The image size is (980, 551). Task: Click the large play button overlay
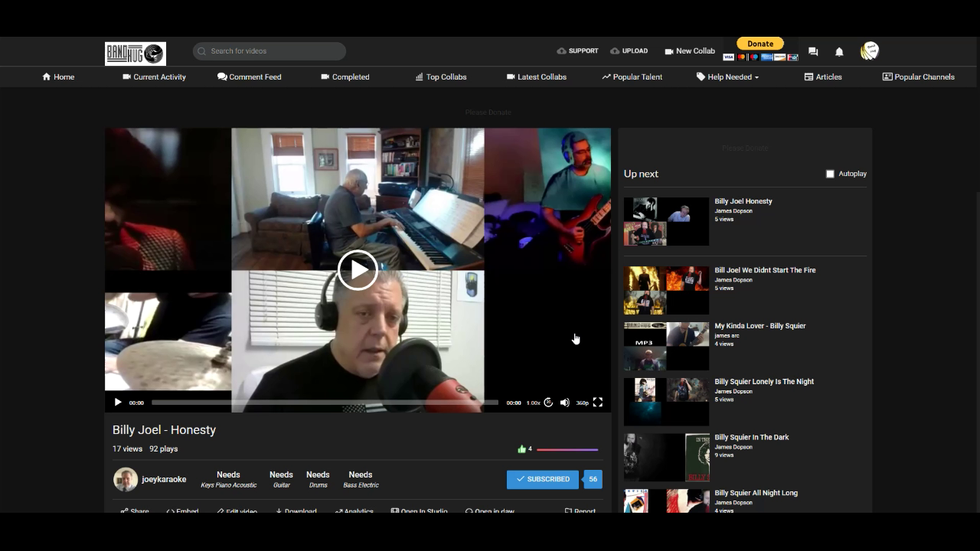tap(358, 269)
